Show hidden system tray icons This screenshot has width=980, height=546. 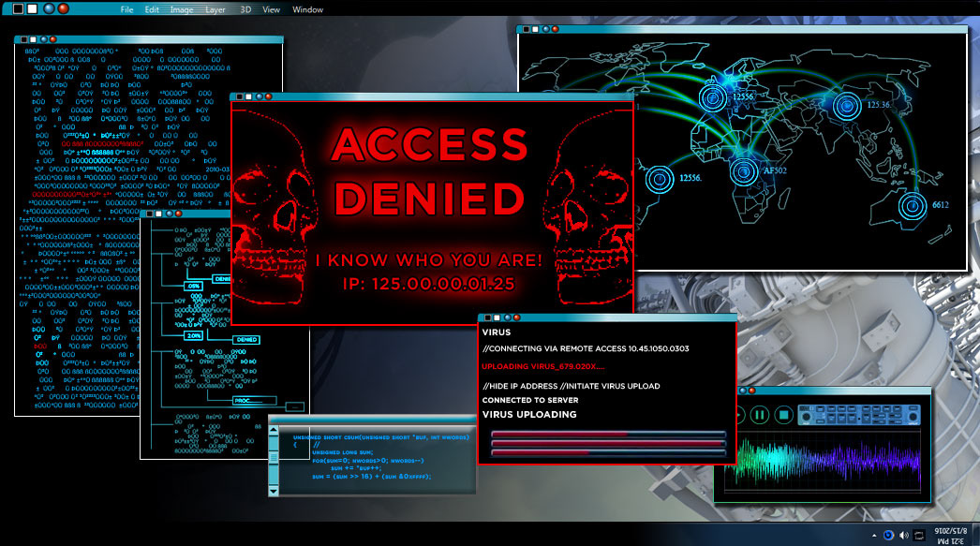pyautogui.click(x=874, y=536)
